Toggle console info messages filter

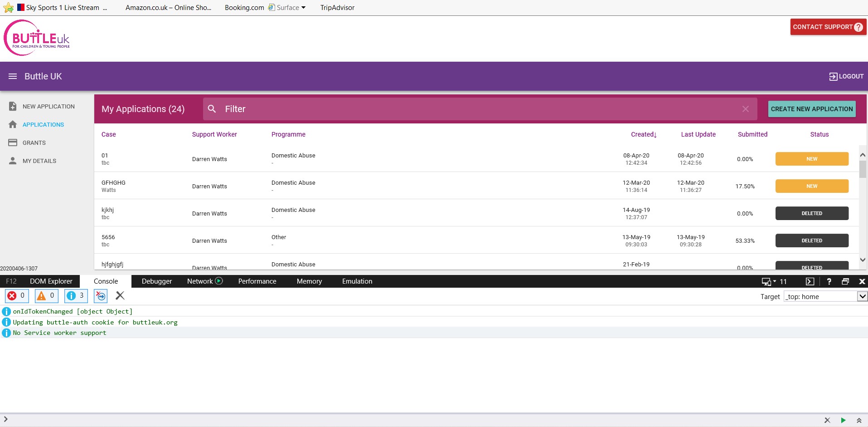[76, 296]
